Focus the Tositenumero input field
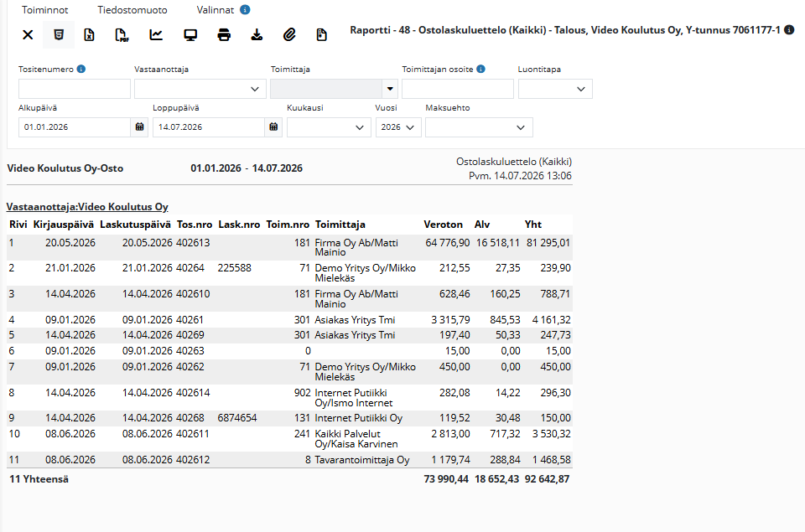 pos(75,89)
